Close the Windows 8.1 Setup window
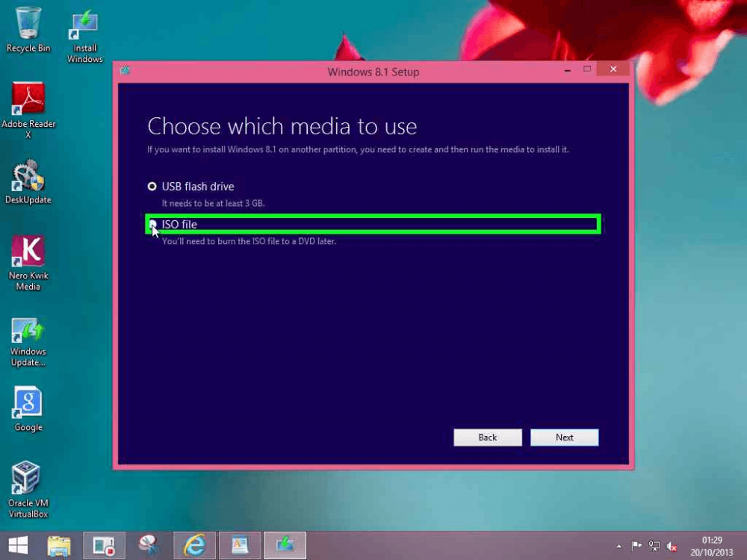The height and width of the screenshot is (560, 747). pos(613,69)
